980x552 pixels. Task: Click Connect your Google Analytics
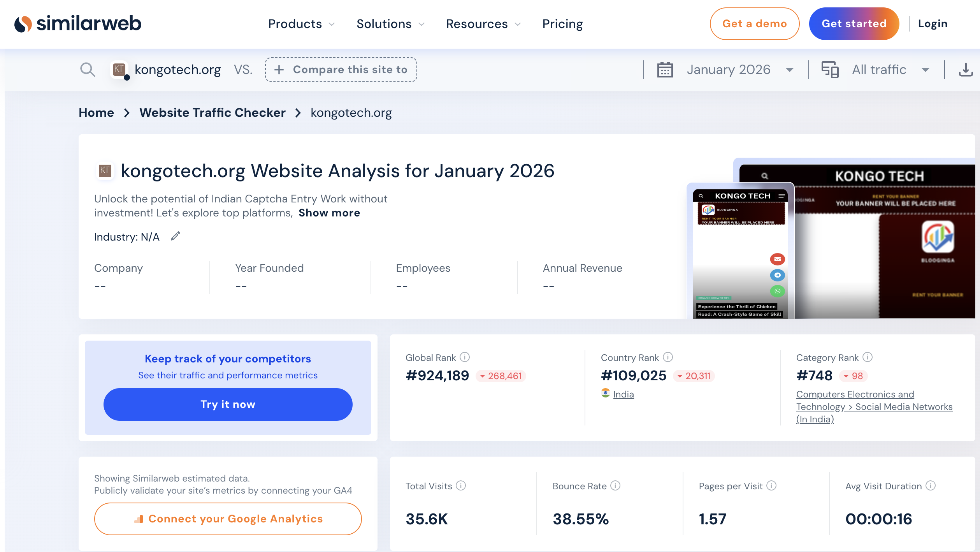click(228, 519)
